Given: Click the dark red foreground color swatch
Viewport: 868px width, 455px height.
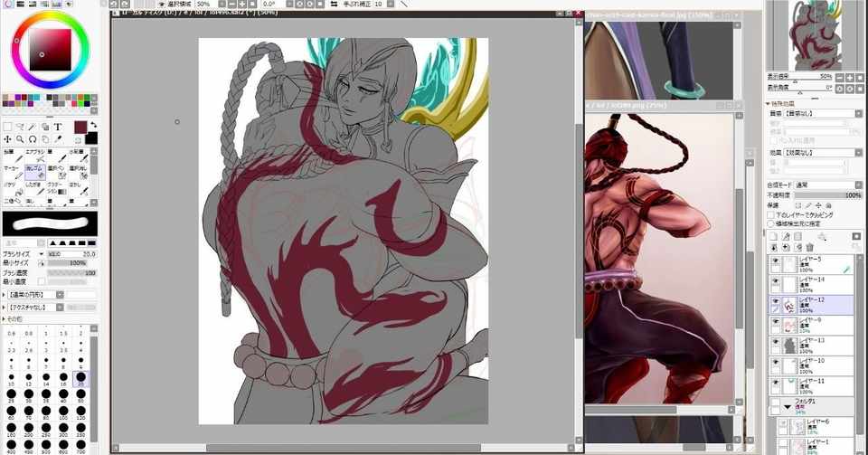Looking at the screenshot, I should click(x=80, y=127).
